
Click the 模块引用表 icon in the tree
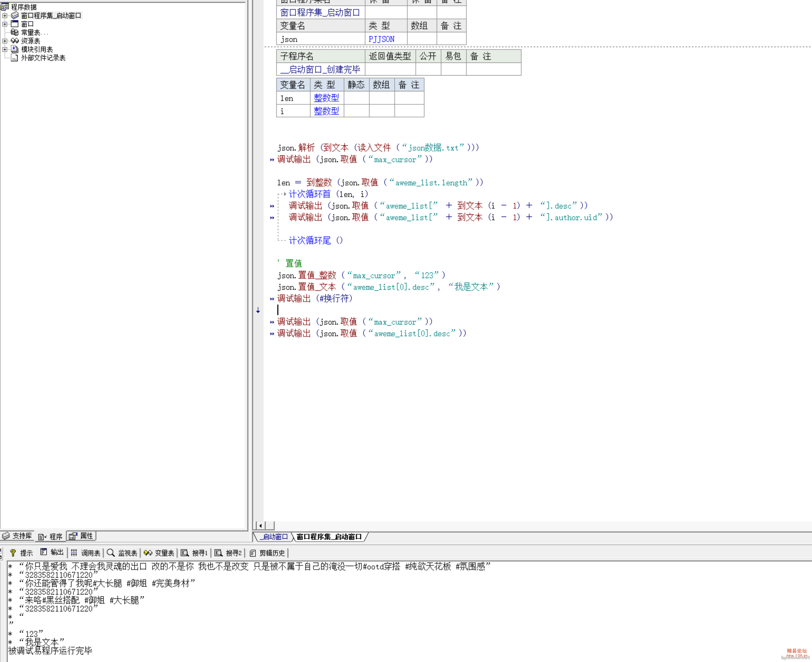(x=14, y=49)
